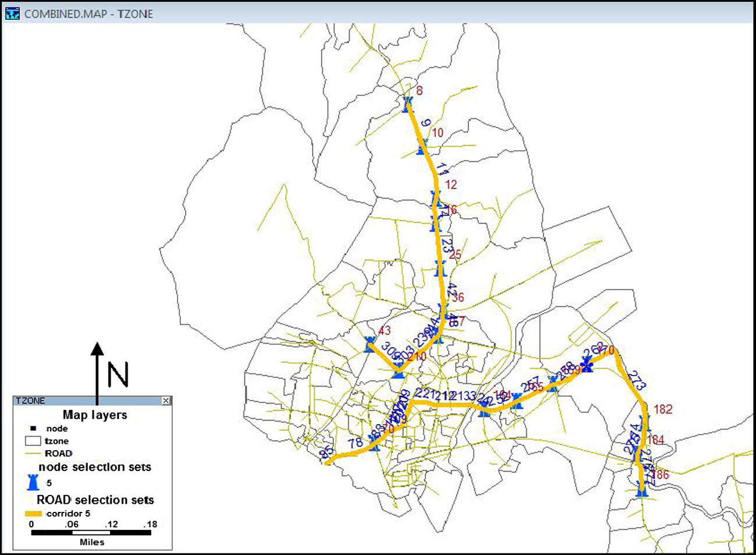Click the '.18' scale bar value
The image size is (756, 555).
150,524
